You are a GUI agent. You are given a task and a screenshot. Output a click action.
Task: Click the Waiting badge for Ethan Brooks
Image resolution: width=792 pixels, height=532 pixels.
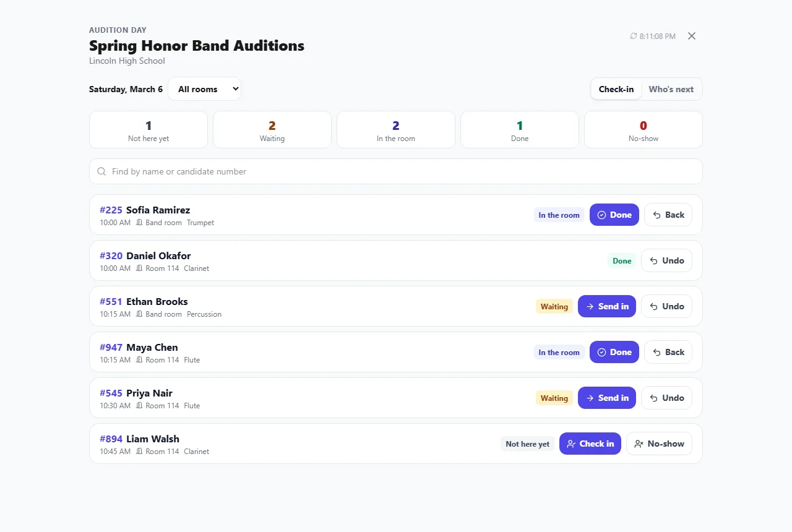click(554, 307)
